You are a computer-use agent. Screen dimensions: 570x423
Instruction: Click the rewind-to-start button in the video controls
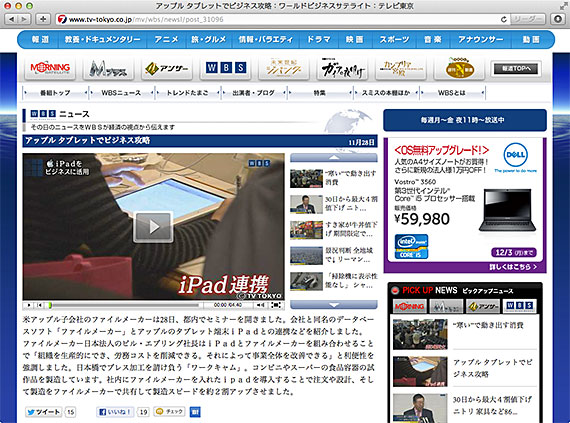40,305
